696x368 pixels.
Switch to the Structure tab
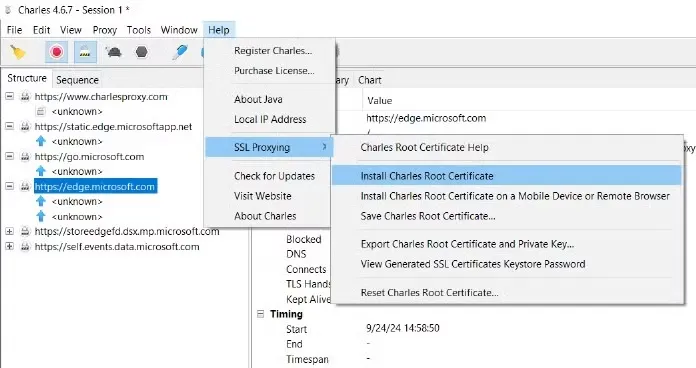27,78
